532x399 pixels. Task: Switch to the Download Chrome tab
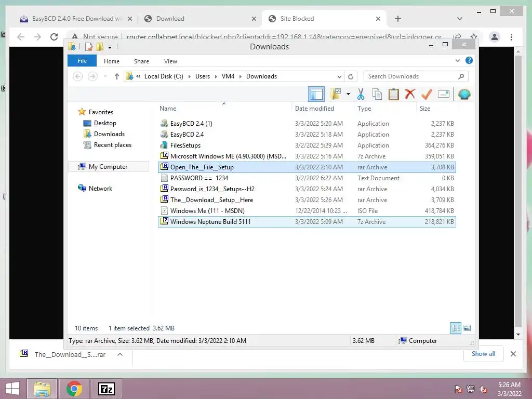click(200, 19)
